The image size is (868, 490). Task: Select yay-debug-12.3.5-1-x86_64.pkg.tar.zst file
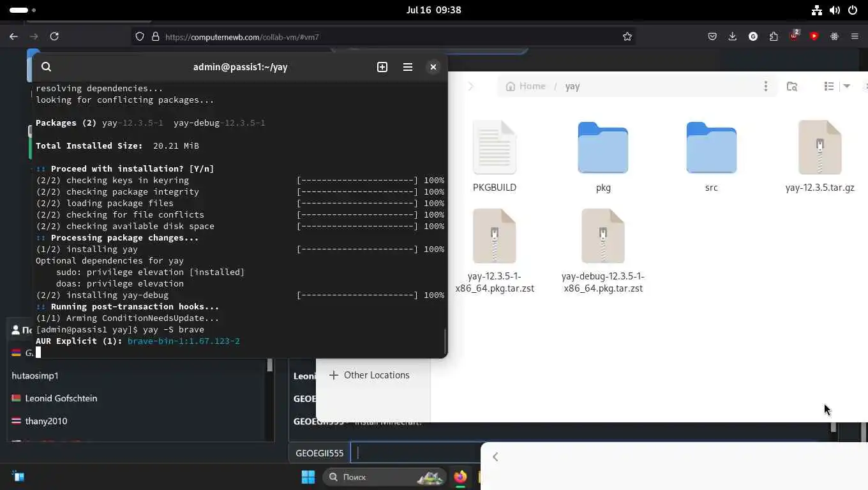tap(603, 251)
